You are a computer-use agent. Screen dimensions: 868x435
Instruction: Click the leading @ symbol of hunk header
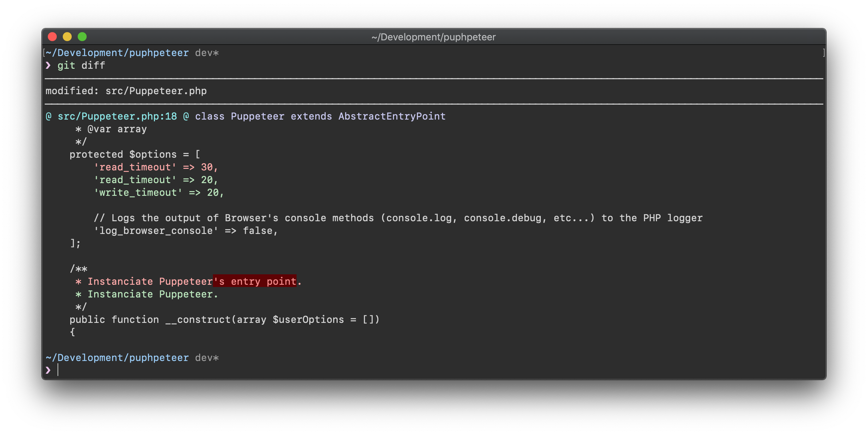click(49, 116)
